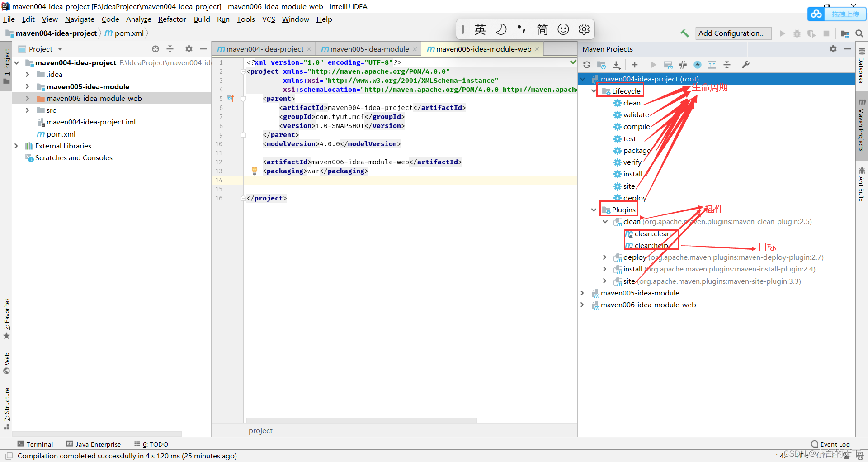Click the Maven gutter icon on line 5
This screenshot has width=868, height=462.
231,98
